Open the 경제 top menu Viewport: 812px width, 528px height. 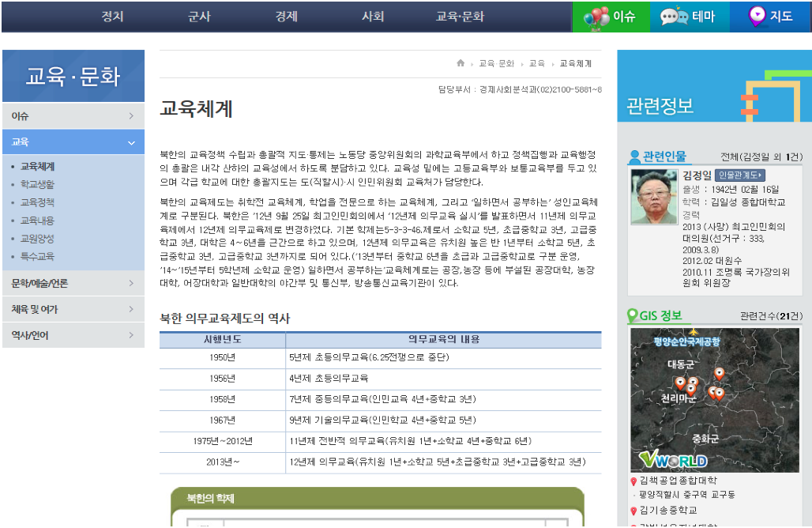286,17
